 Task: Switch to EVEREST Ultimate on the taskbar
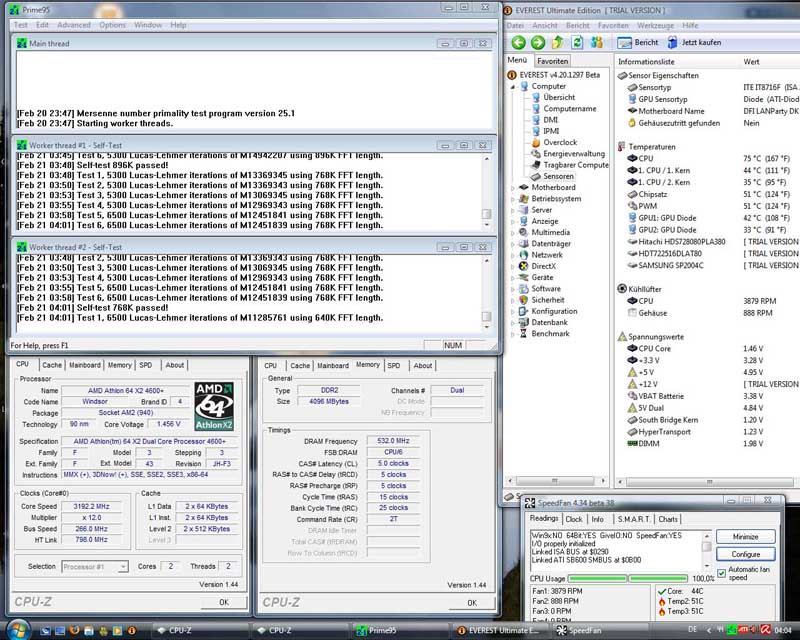(x=498, y=630)
